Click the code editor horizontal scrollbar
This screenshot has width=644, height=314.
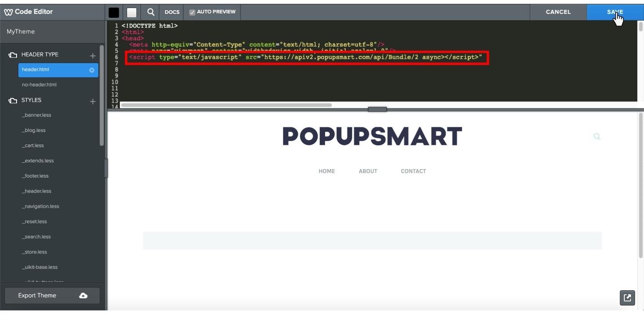point(226,105)
